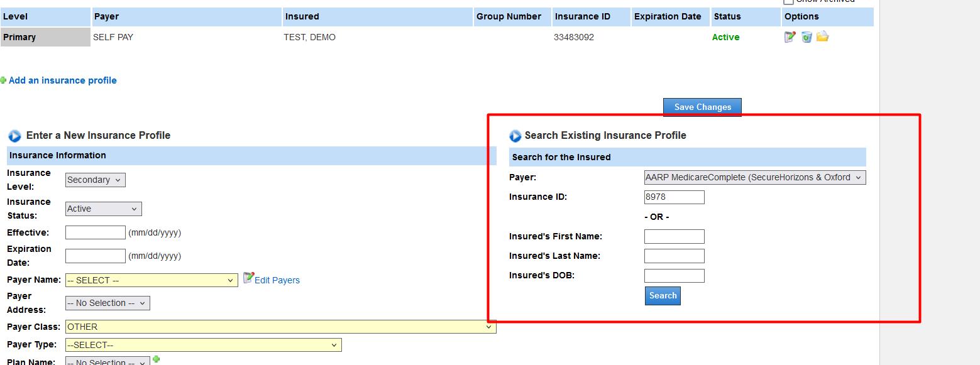Image resolution: width=980 pixels, height=365 pixels.
Task: Focus the Insured's Last Name field
Action: point(674,256)
